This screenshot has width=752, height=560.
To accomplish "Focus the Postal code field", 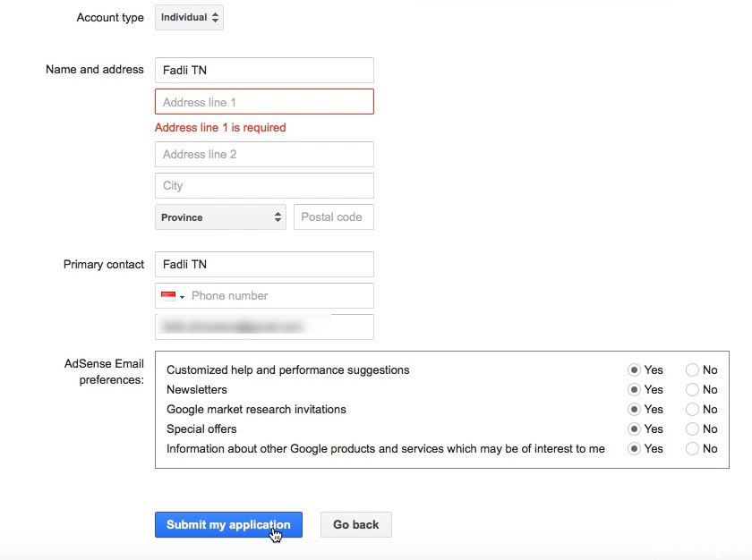I will click(x=333, y=217).
